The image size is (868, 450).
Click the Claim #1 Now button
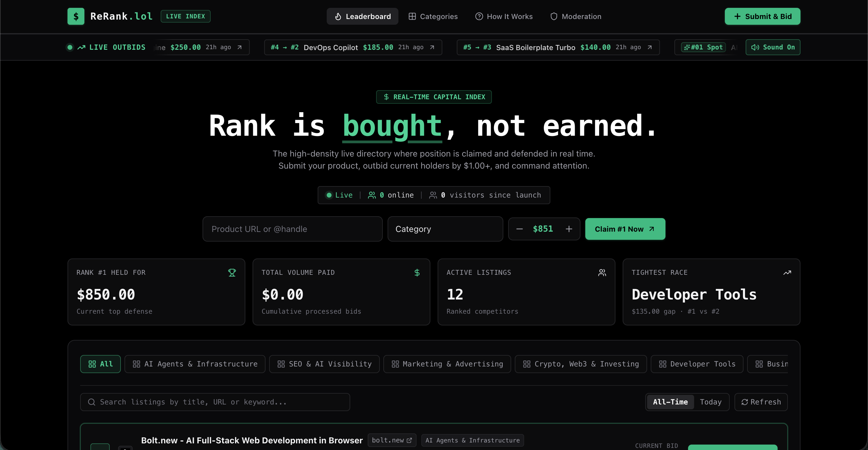pyautogui.click(x=625, y=229)
